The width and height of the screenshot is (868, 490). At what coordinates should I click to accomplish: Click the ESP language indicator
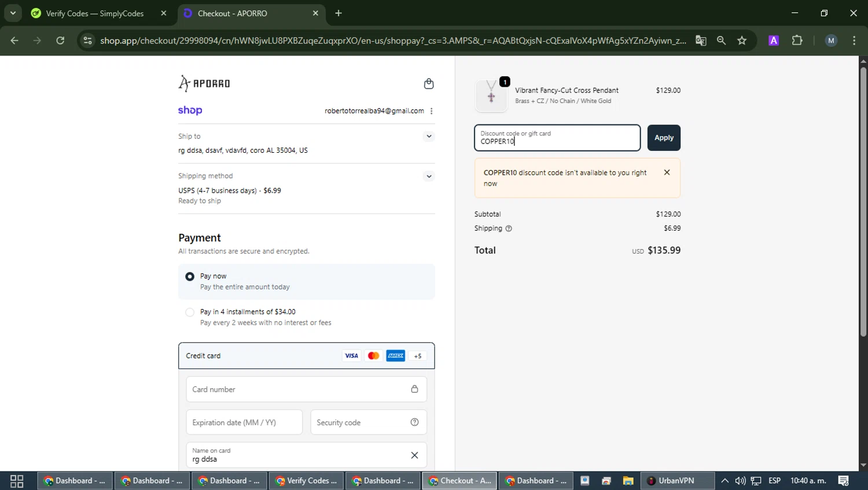pos(774,481)
